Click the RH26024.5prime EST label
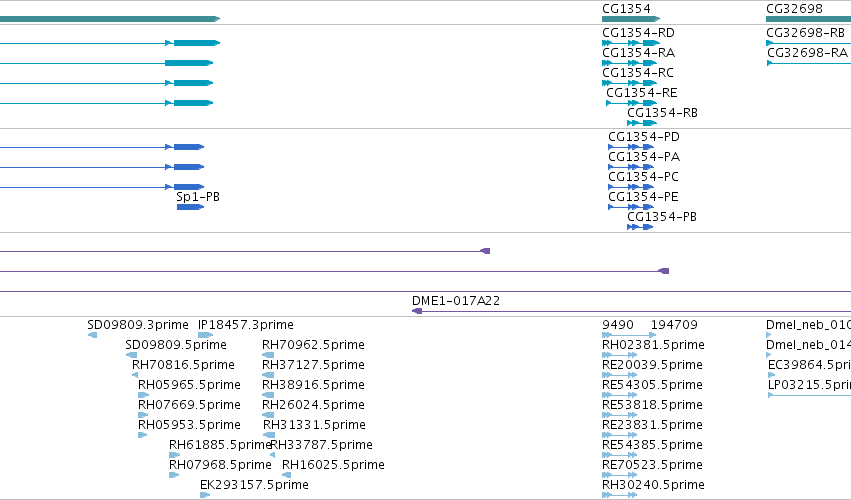The height and width of the screenshot is (500, 851). coord(313,405)
